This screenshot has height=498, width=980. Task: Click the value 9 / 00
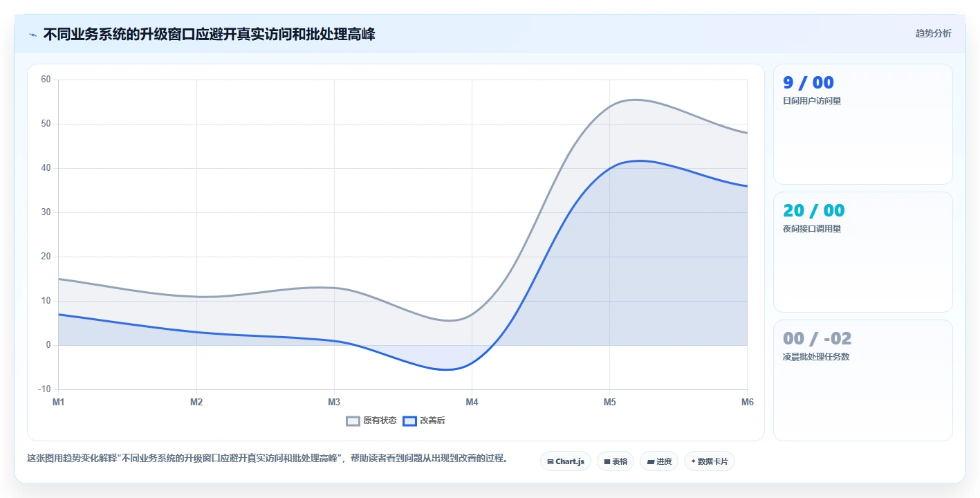pyautogui.click(x=808, y=83)
